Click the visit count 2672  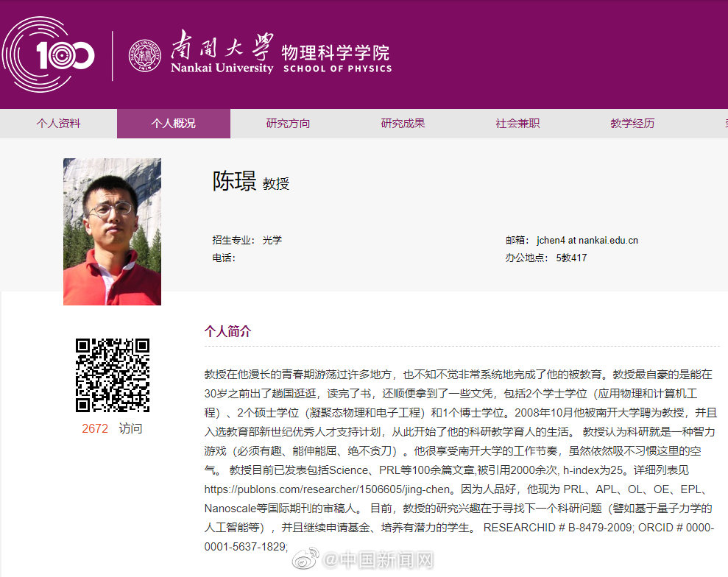coord(95,428)
